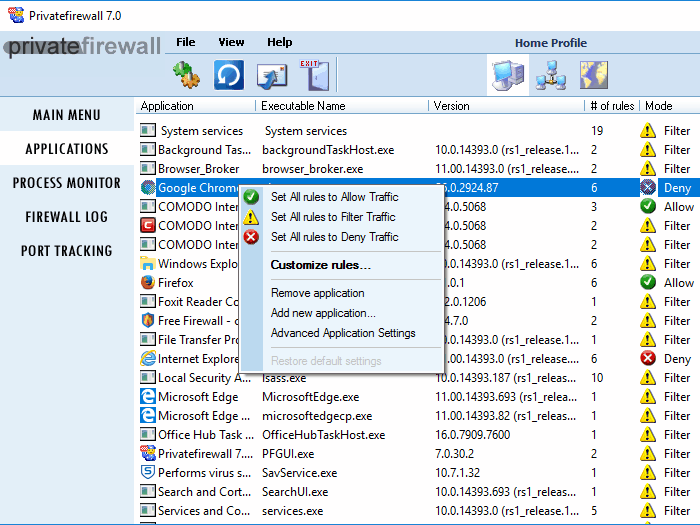Click the Home Profile label
This screenshot has height=525, width=700.
click(551, 43)
